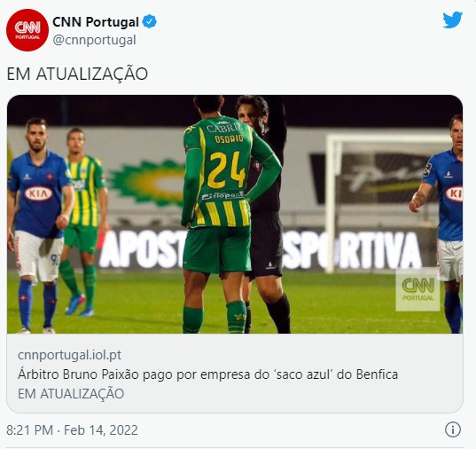476x449 pixels.
Task: Click the APOSTA DESPORTIVA advertising banner
Action: pyautogui.click(x=261, y=250)
